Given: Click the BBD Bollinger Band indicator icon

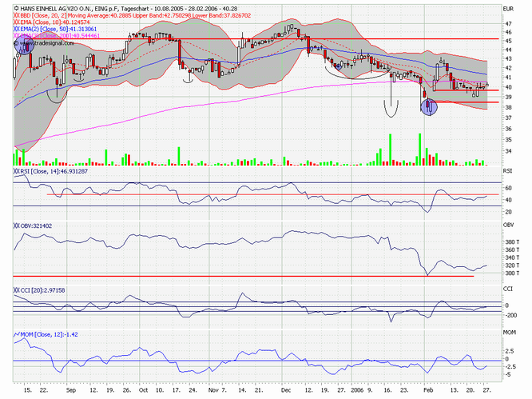Looking at the screenshot, I should click(x=18, y=14).
